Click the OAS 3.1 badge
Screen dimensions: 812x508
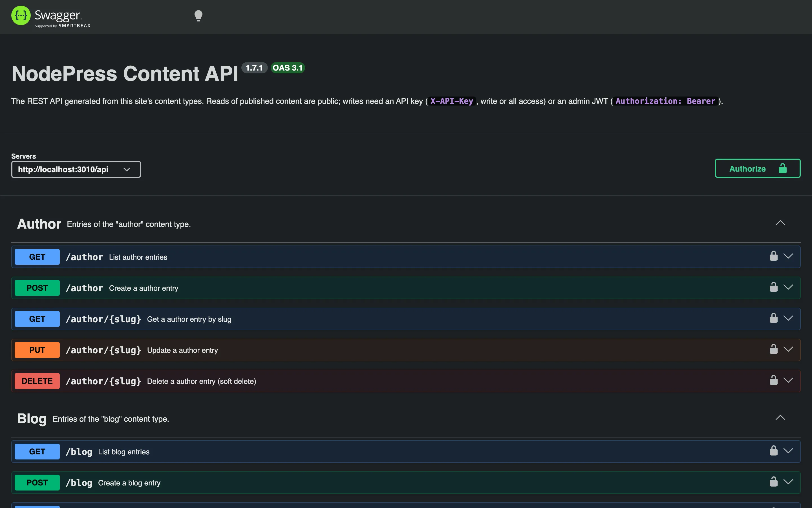coord(288,68)
